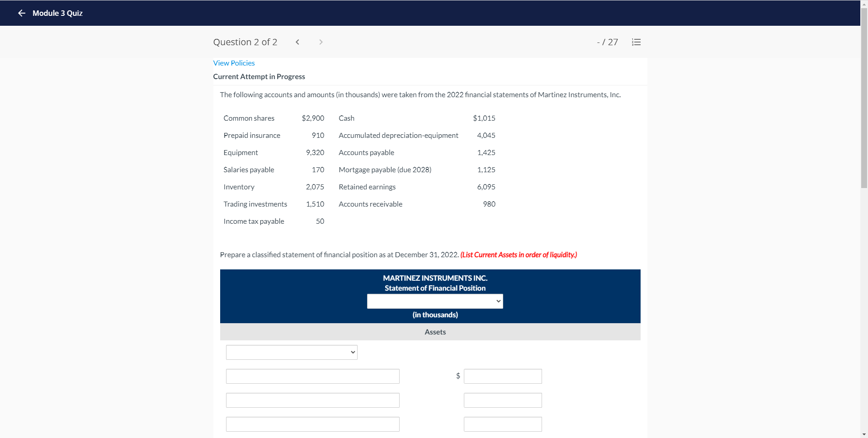Click the score label - / 27
Screen dimensions: 868x438
(607, 42)
